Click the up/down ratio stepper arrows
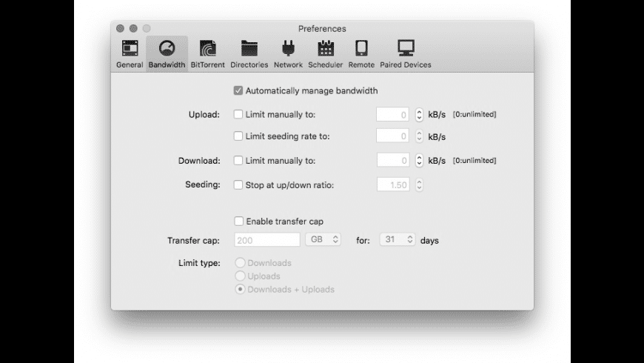This screenshot has height=363, width=644. pos(419,184)
